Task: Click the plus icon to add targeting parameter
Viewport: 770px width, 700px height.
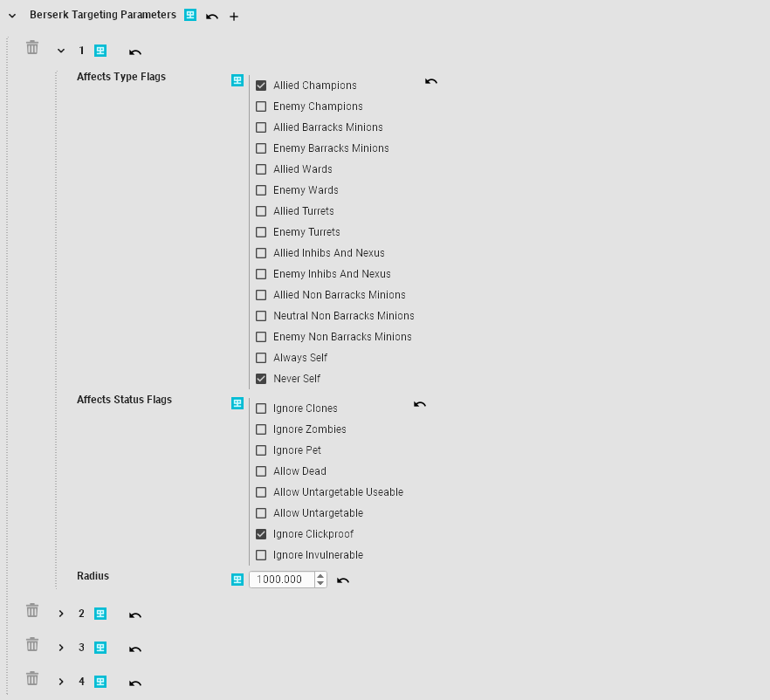Action: pos(234,17)
